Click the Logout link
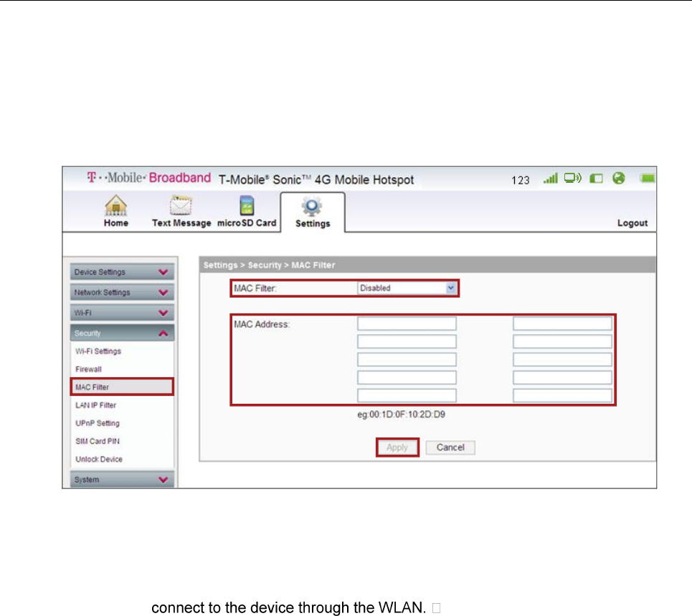The width and height of the screenshot is (692, 616). (632, 223)
